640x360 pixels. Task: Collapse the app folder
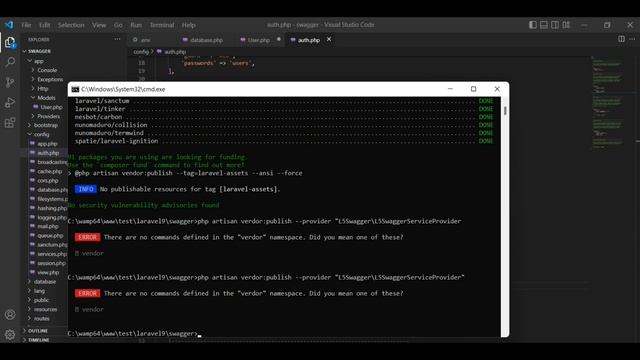39,61
